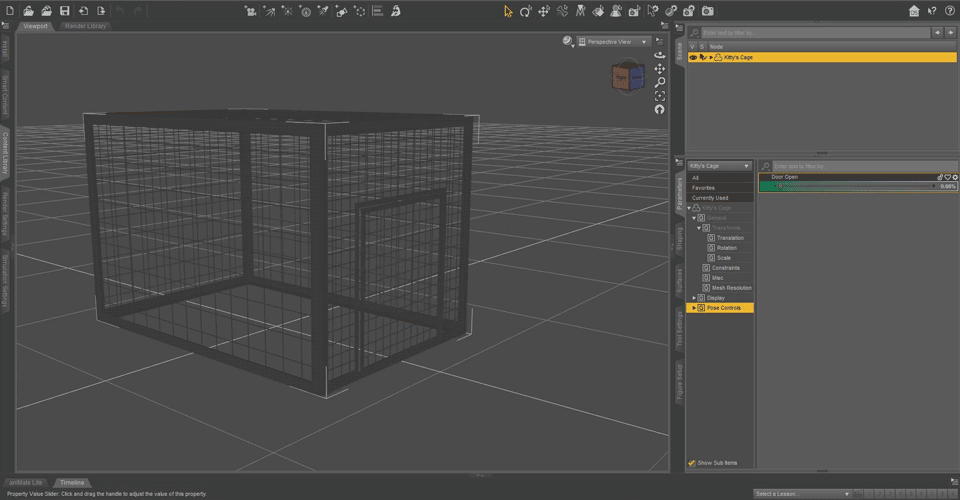Click the viewport zoom magnifier icon
This screenshot has height=500, width=960.
(659, 83)
